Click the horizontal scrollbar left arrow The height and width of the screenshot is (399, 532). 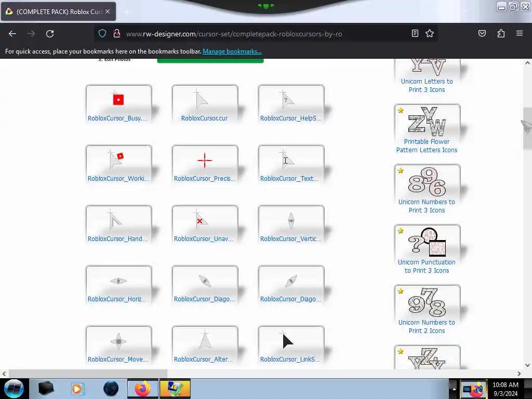pos(4,374)
